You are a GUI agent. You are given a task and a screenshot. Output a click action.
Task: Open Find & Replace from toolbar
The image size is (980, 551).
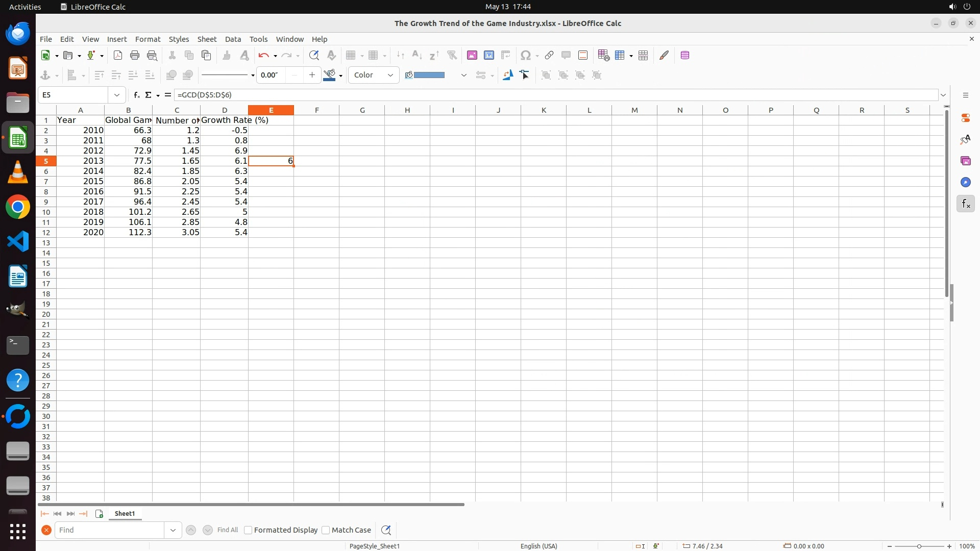(x=314, y=56)
